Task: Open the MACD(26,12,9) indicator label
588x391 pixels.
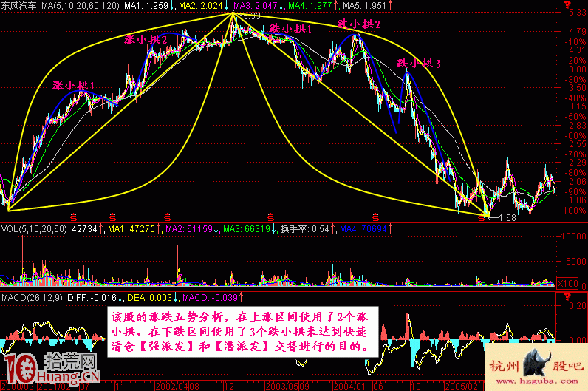Action: [32, 298]
